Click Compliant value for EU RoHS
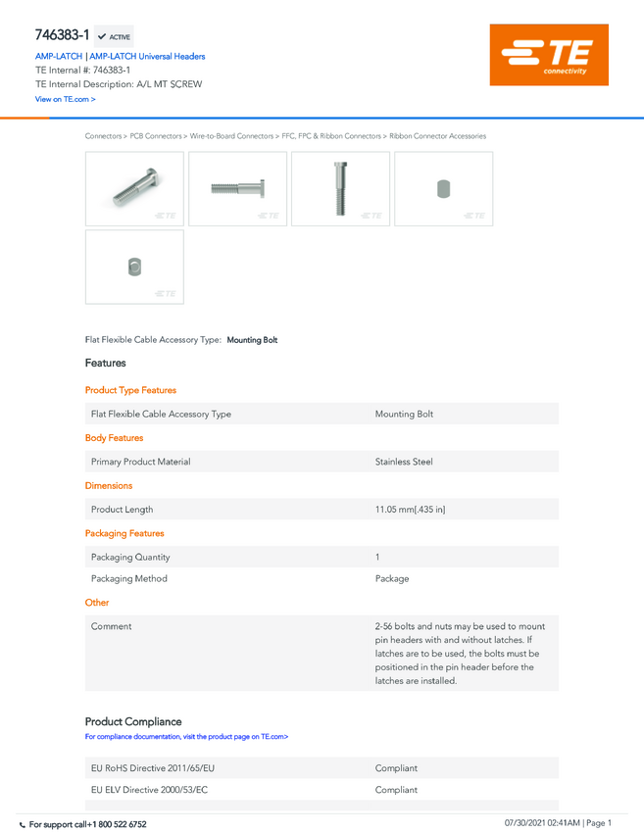Viewport: 644px width, 833px height. pos(396,768)
